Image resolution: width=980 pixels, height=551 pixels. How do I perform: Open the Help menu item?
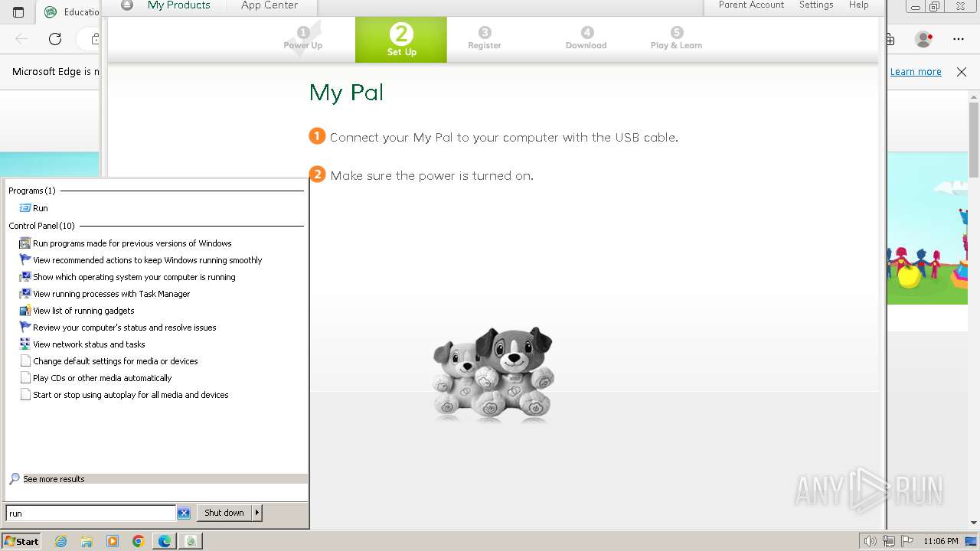tap(858, 5)
